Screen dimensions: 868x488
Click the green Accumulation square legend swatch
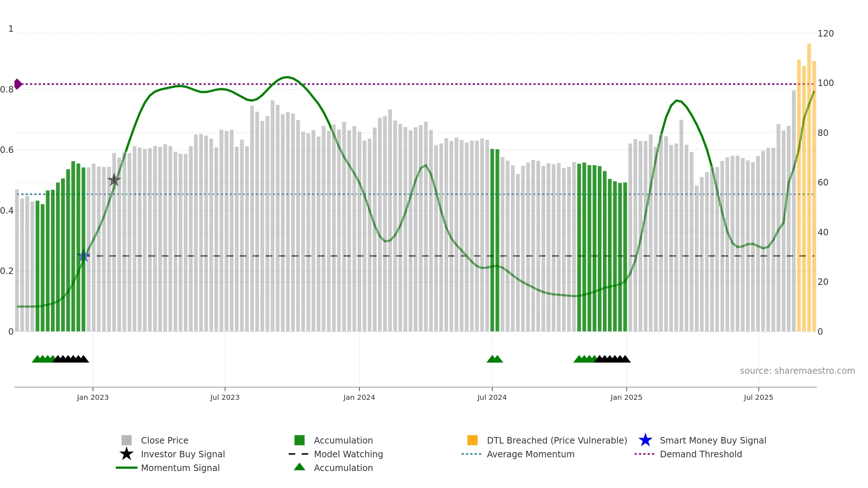[x=299, y=440]
